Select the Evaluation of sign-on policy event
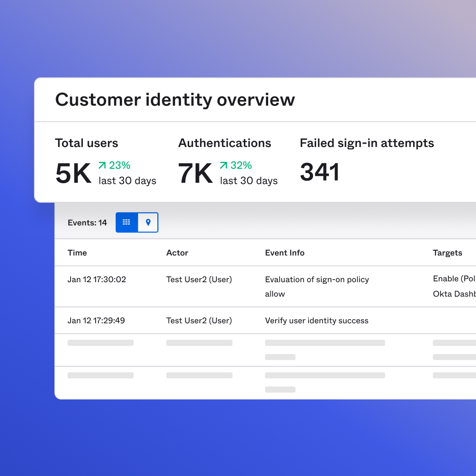The width and height of the screenshot is (476, 476). coord(317,280)
